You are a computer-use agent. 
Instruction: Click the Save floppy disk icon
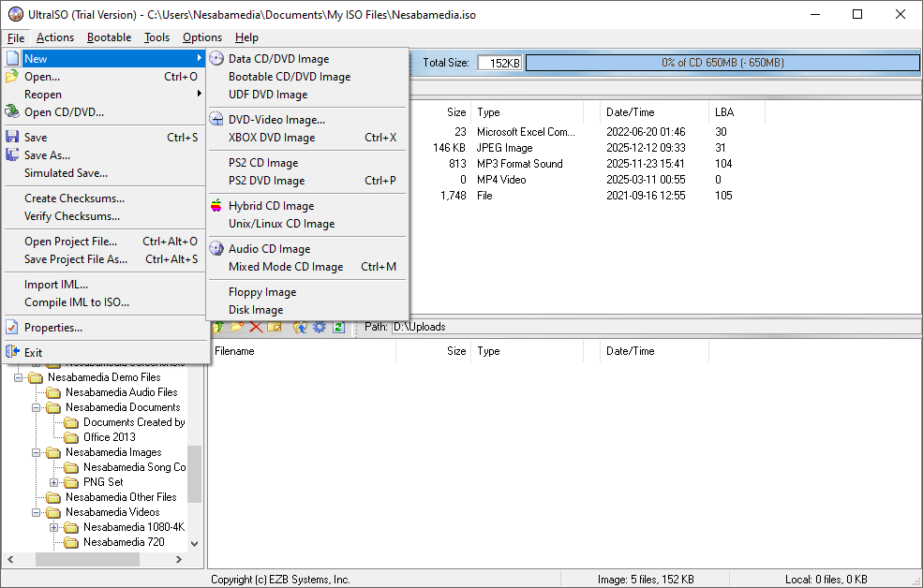click(12, 138)
